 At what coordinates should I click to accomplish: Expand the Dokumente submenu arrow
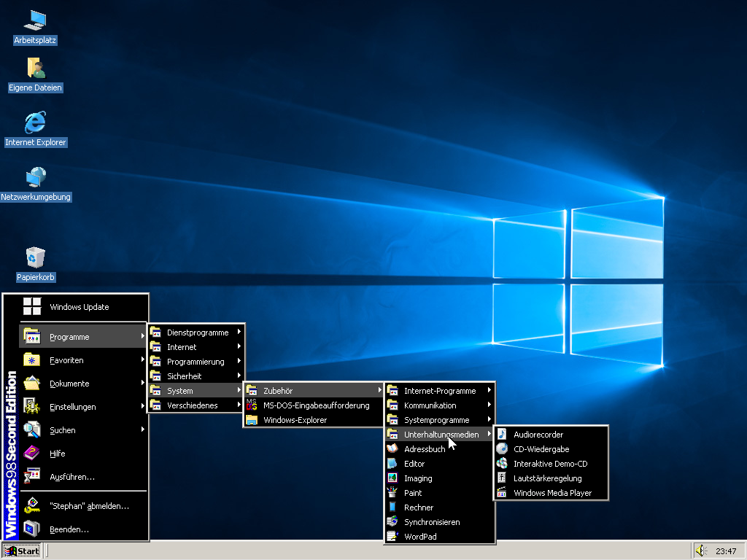pyautogui.click(x=142, y=382)
